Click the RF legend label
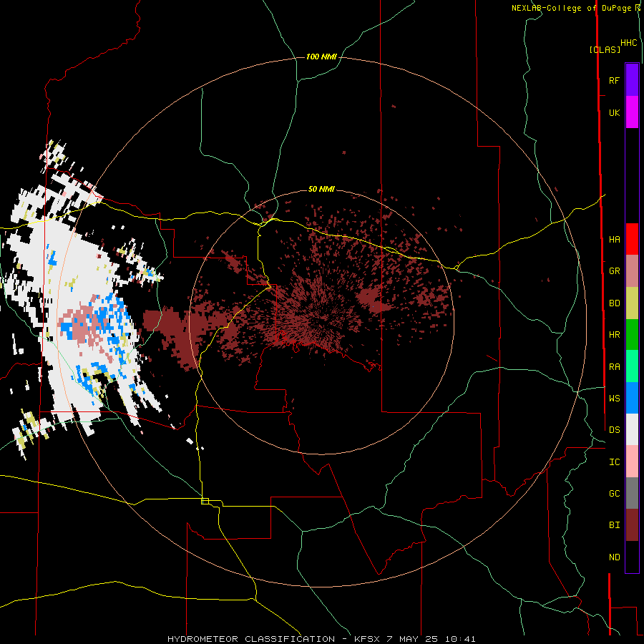644x644 pixels. [614, 80]
